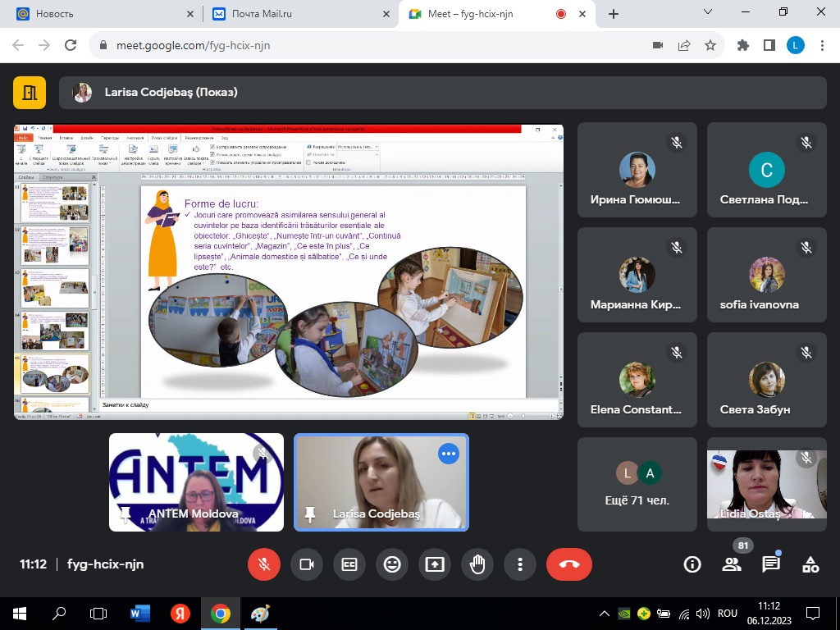
Task: Show hidden tray icons chevron
Action: [605, 614]
